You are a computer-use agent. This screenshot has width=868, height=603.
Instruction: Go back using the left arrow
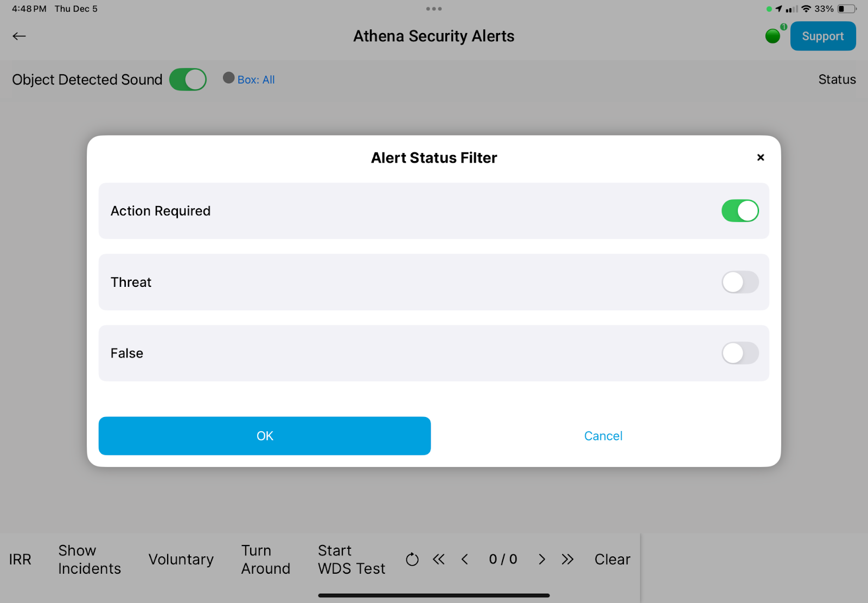click(x=19, y=36)
